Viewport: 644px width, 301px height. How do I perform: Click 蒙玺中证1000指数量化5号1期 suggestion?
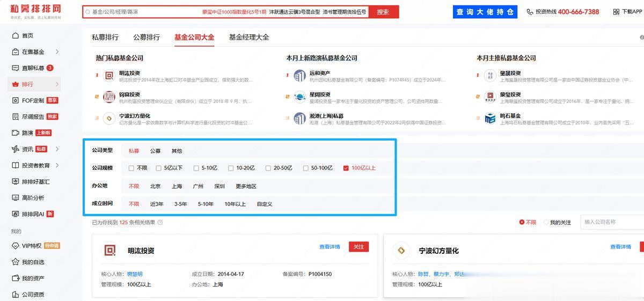pyautogui.click(x=234, y=12)
